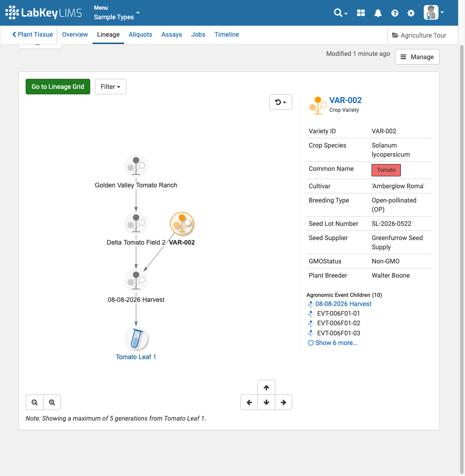465x476 pixels.
Task: Click the GMOStatus value Non-GMO
Action: [x=385, y=262]
